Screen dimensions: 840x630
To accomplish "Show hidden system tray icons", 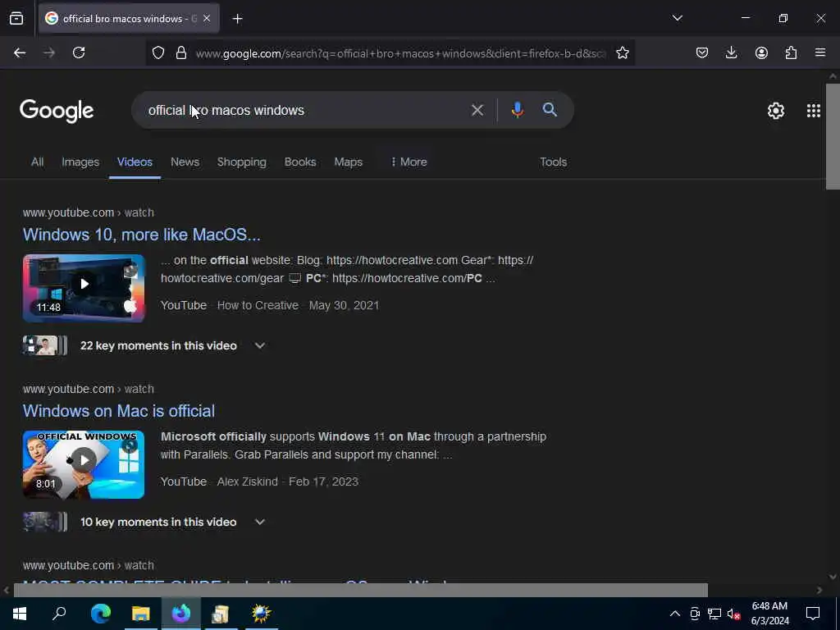I will [x=675, y=614].
